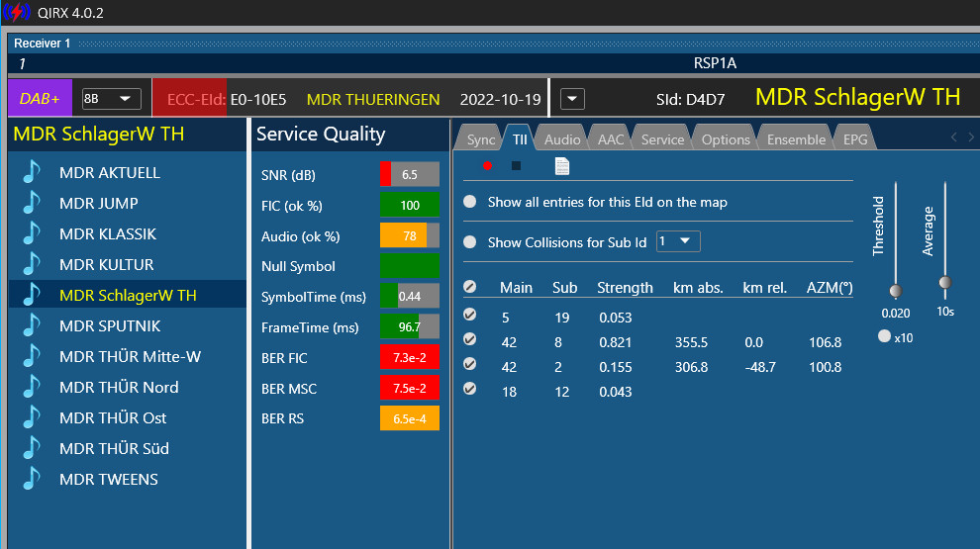Click the music note icon beside MDR SPUTNIK
980x549 pixels.
coord(32,324)
